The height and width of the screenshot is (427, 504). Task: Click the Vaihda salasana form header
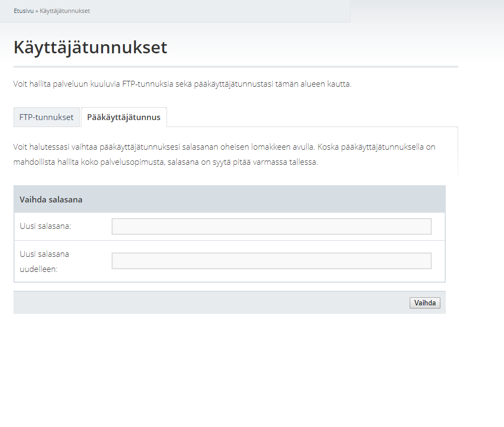230,199
